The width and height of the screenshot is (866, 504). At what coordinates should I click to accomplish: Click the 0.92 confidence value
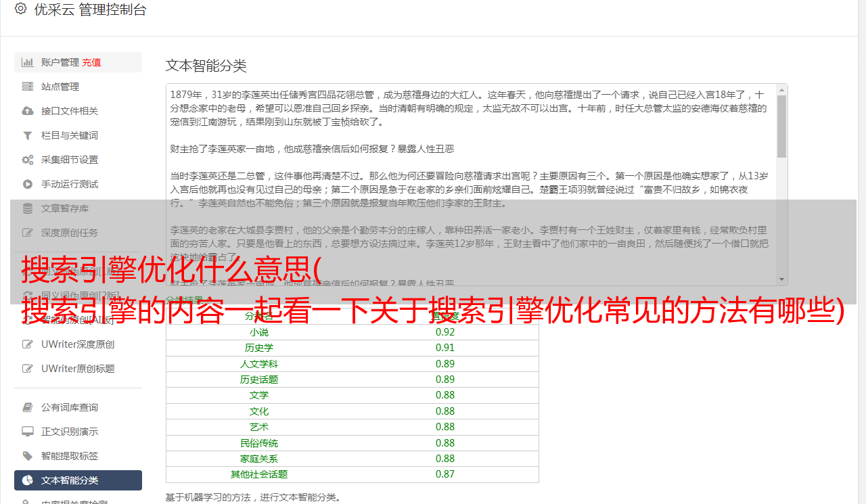[x=445, y=332]
